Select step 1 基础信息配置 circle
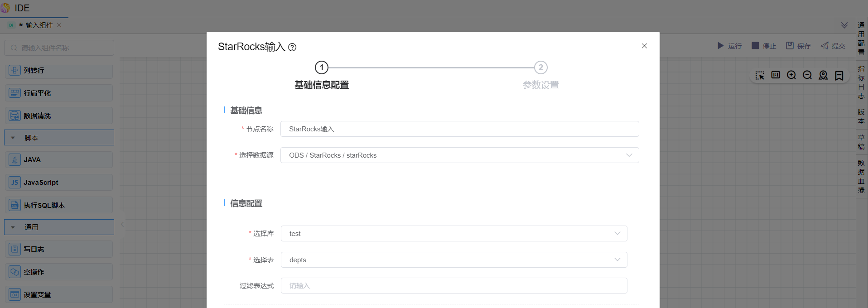Viewport: 868px width, 308px height. point(322,67)
